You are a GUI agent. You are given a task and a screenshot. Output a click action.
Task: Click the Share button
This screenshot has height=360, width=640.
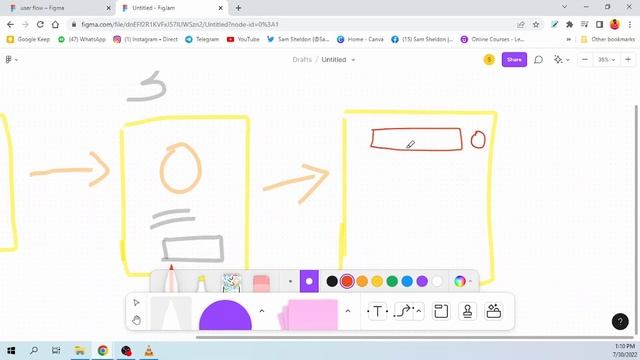(x=514, y=60)
